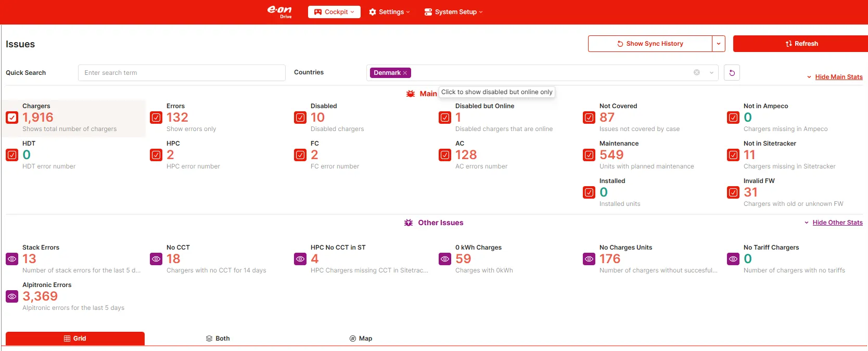Click the 128 AC errors count
Screen dimensions: 868x351
point(466,155)
